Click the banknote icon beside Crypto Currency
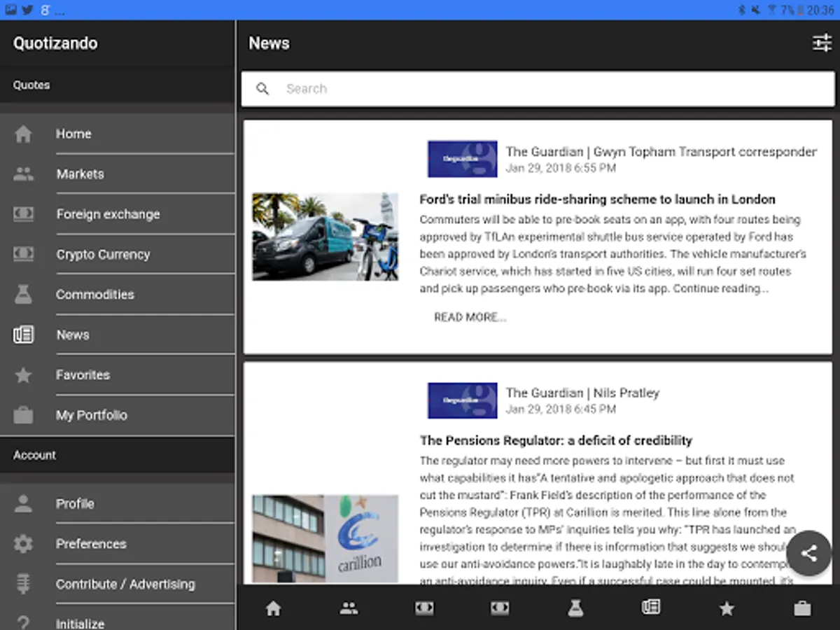This screenshot has width=840, height=630. pos(23,254)
